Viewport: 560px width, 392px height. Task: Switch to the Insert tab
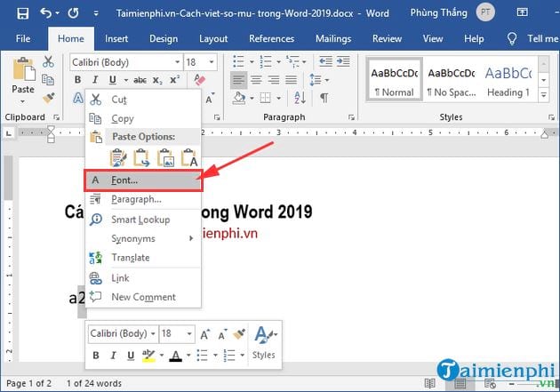(x=116, y=38)
